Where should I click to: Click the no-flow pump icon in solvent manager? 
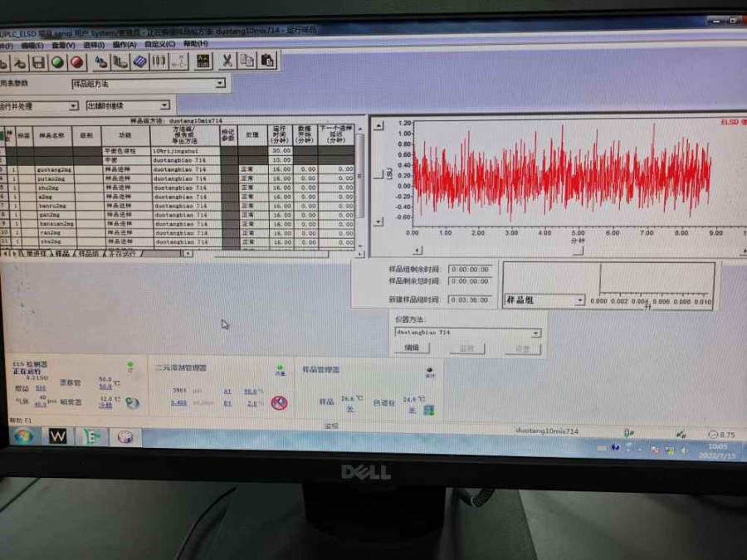point(280,402)
